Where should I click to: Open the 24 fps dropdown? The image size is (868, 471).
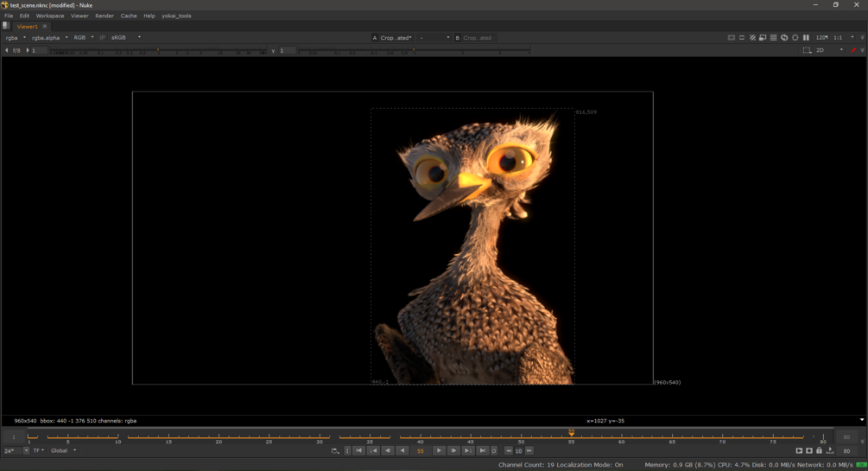click(16, 450)
